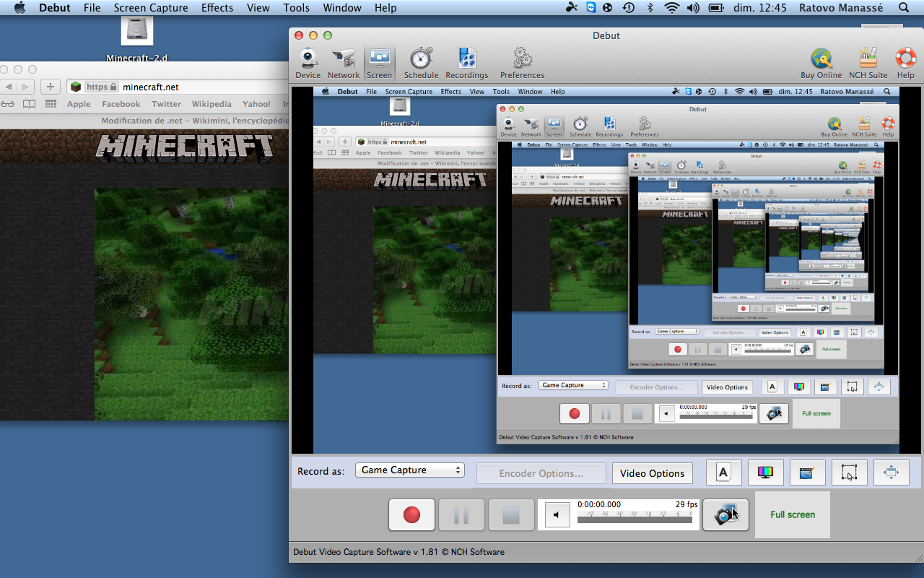
Task: Toggle the speaker mute button beside timer
Action: [557, 514]
